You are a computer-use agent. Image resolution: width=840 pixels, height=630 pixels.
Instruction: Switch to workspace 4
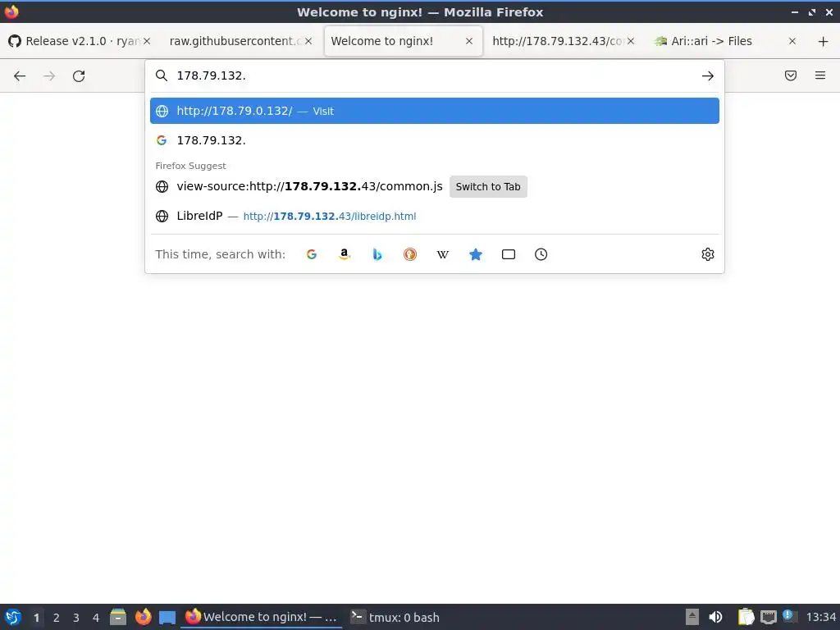96,618
